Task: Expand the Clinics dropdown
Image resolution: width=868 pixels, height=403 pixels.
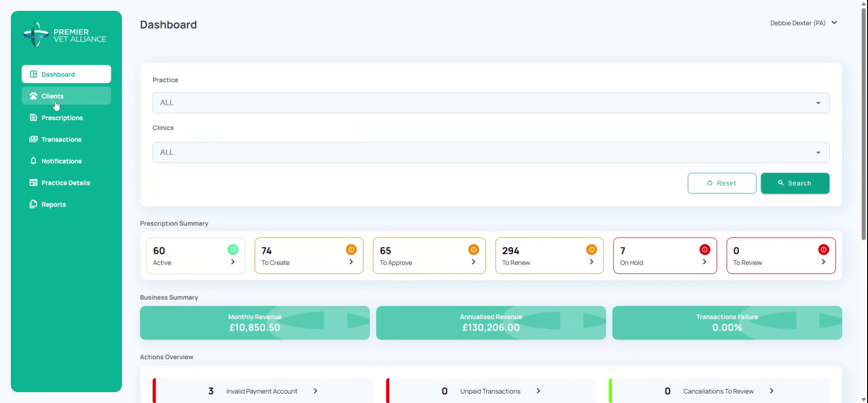Action: point(491,153)
